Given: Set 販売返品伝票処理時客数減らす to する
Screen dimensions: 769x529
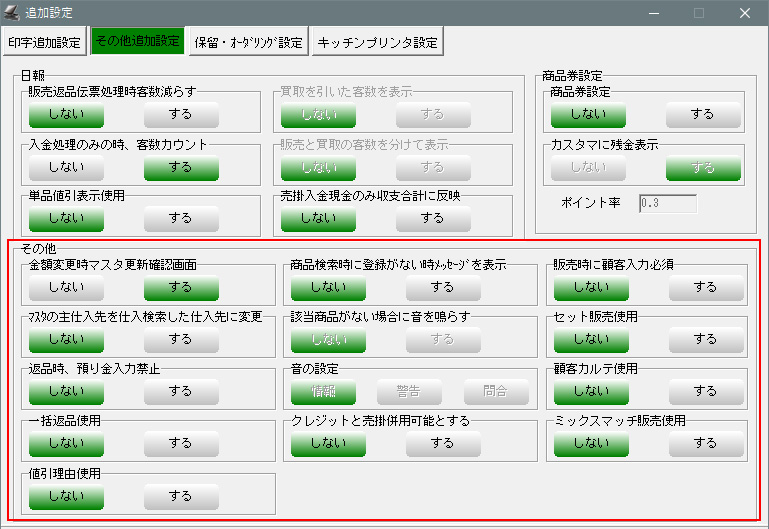Looking at the screenshot, I should [180, 115].
